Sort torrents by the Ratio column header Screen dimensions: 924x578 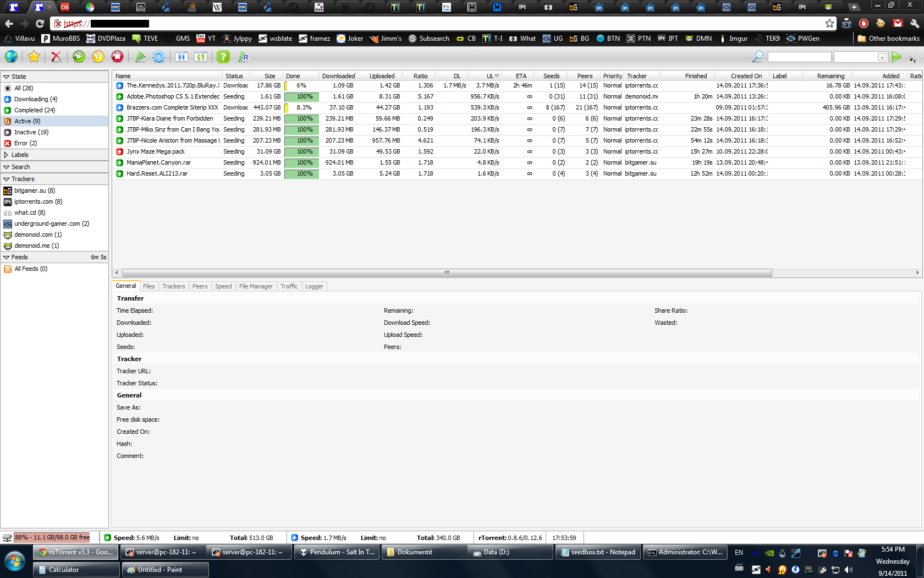[x=420, y=76]
